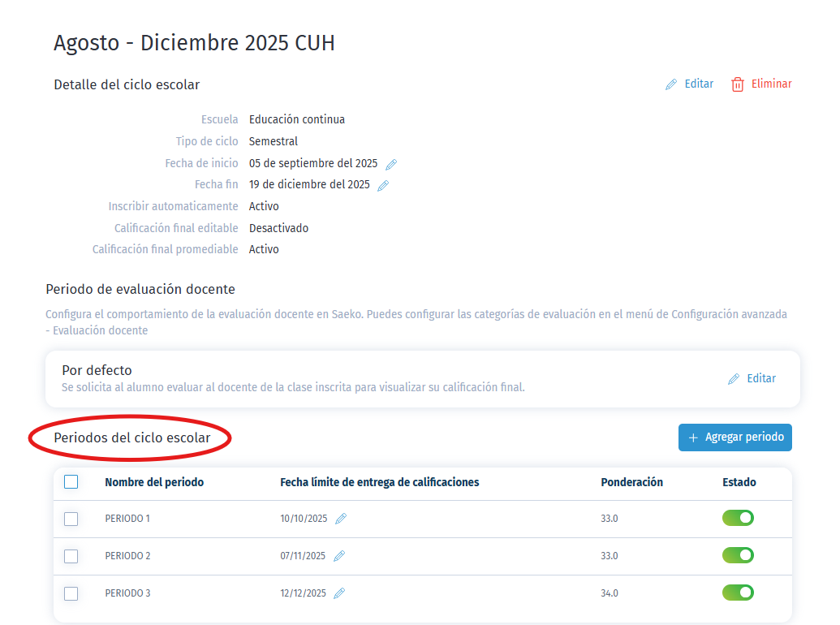840x625 pixels.
Task: Click the Ponderación column header
Action: point(631,482)
